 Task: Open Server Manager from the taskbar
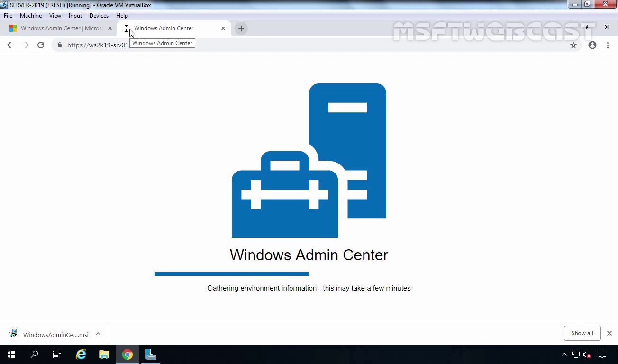pos(151,355)
